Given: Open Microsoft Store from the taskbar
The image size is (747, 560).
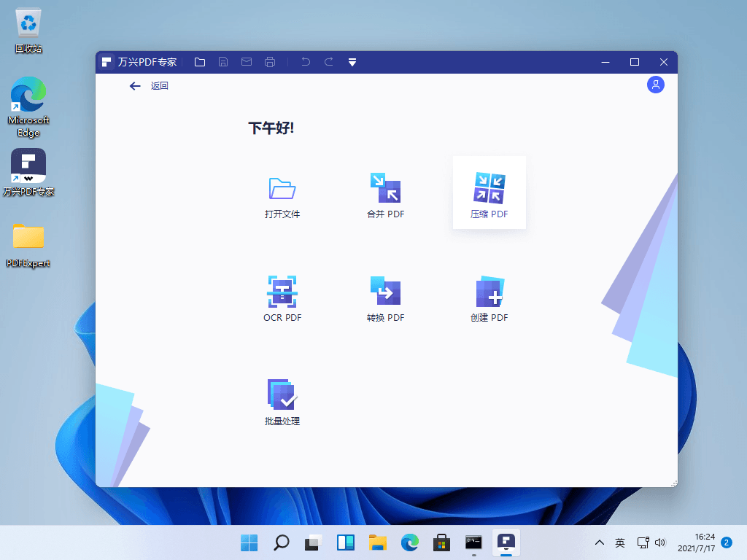Looking at the screenshot, I should tap(441, 542).
